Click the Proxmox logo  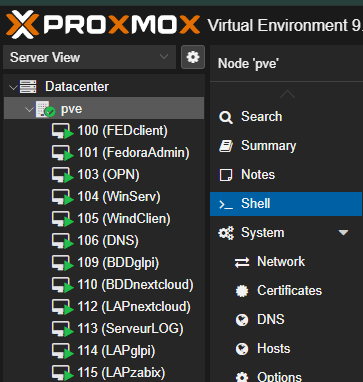coord(103,24)
